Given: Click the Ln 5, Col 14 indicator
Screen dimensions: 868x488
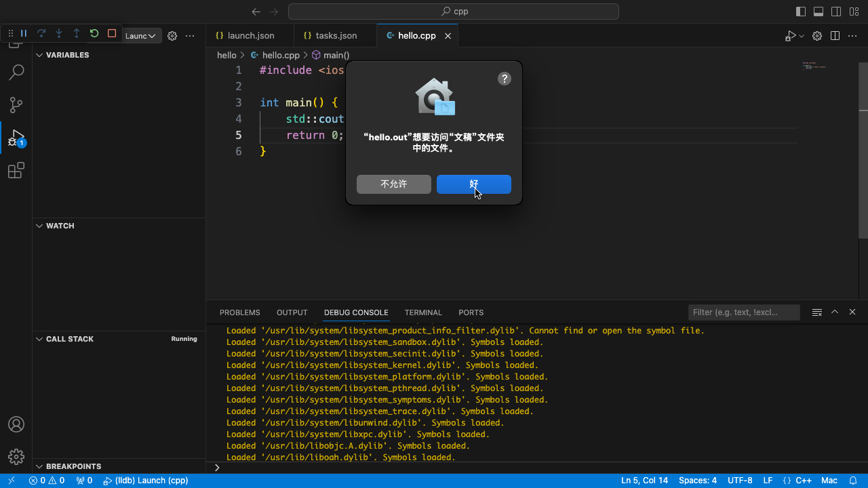Looking at the screenshot, I should tap(644, 481).
